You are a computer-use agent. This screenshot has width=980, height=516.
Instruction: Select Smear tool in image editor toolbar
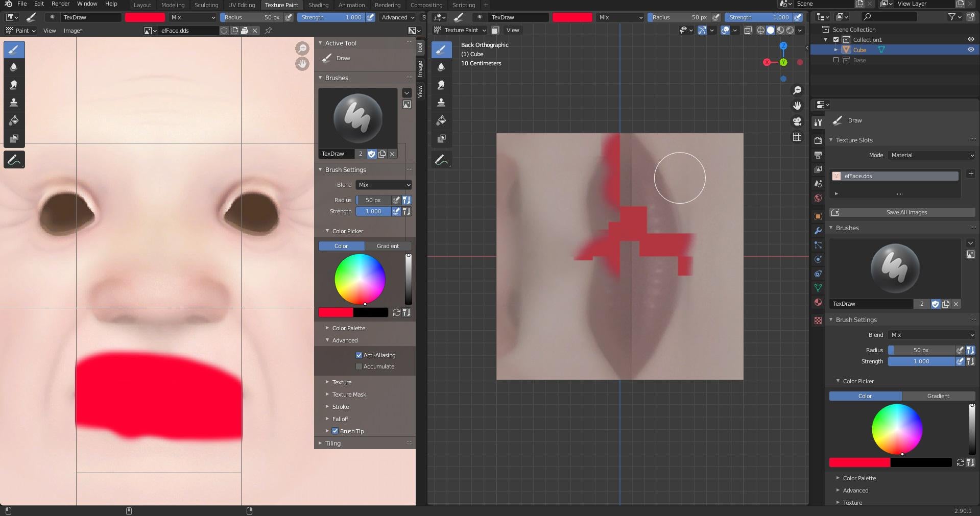(x=14, y=85)
